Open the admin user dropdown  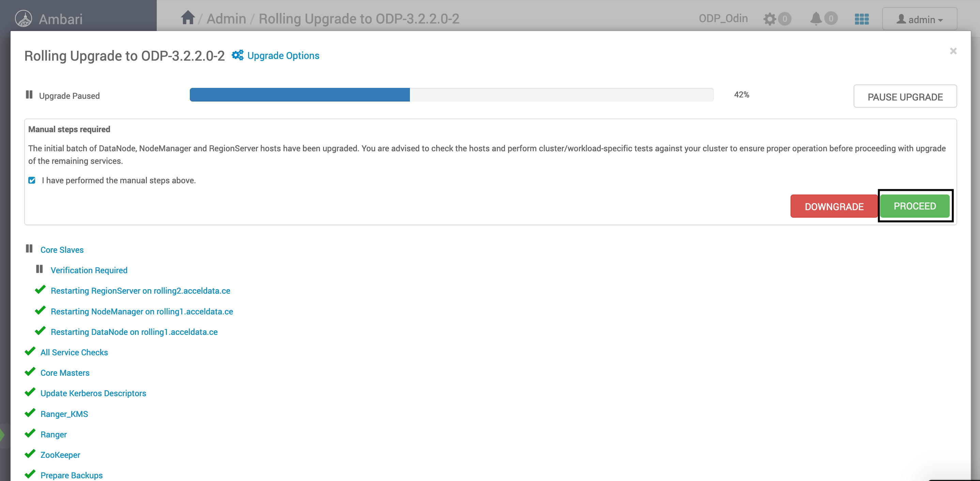919,19
